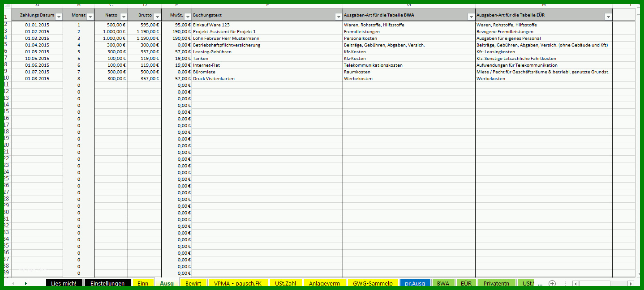
Task: Select the date cell 01.08.2015
Action: click(37, 79)
